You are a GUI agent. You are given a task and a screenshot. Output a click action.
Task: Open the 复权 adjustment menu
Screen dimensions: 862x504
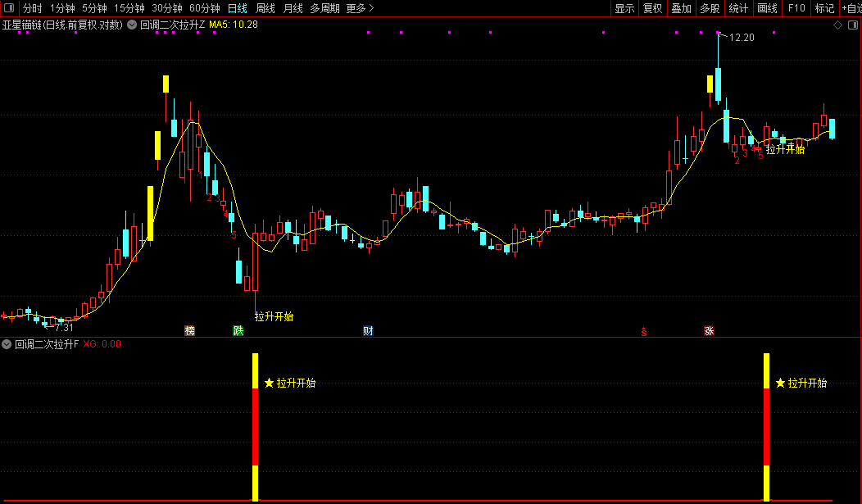tap(652, 8)
